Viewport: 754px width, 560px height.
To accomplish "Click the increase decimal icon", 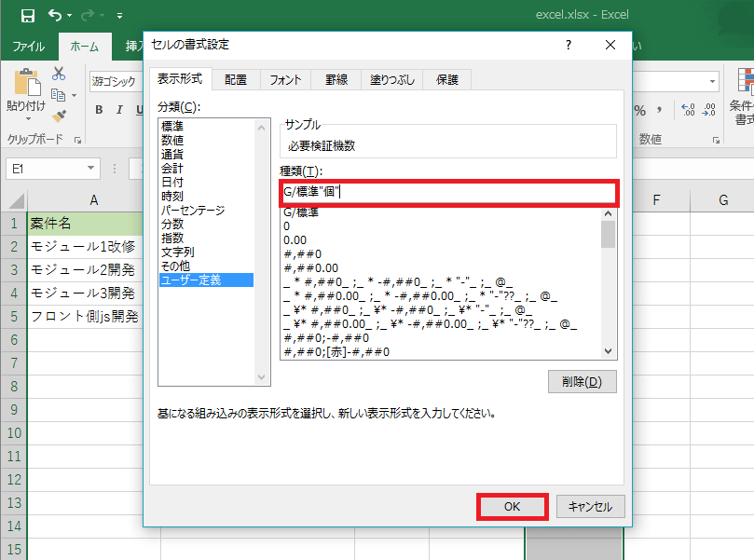I will [688, 110].
